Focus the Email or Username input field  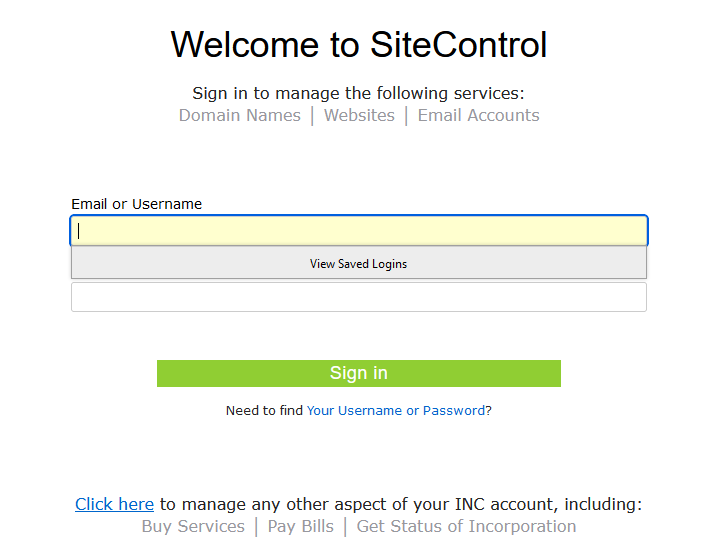[358, 231]
